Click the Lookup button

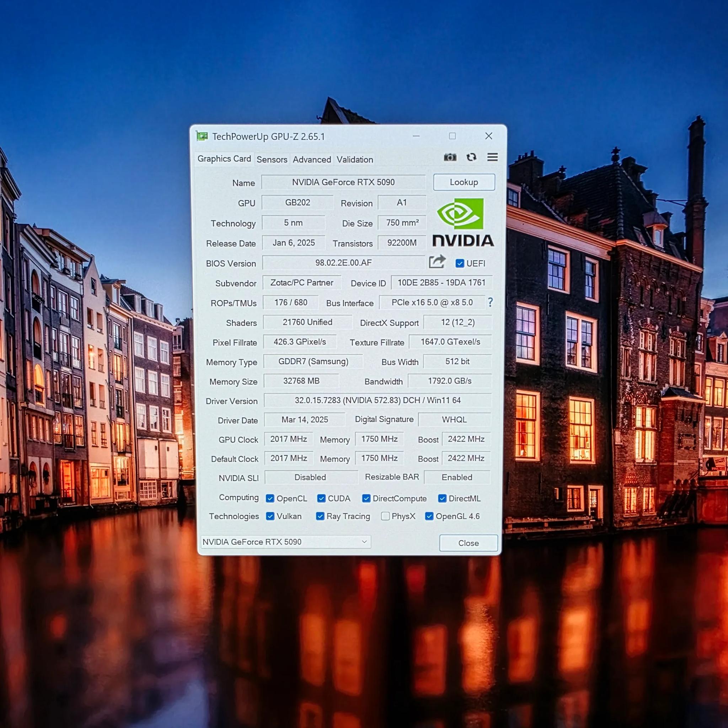464,182
